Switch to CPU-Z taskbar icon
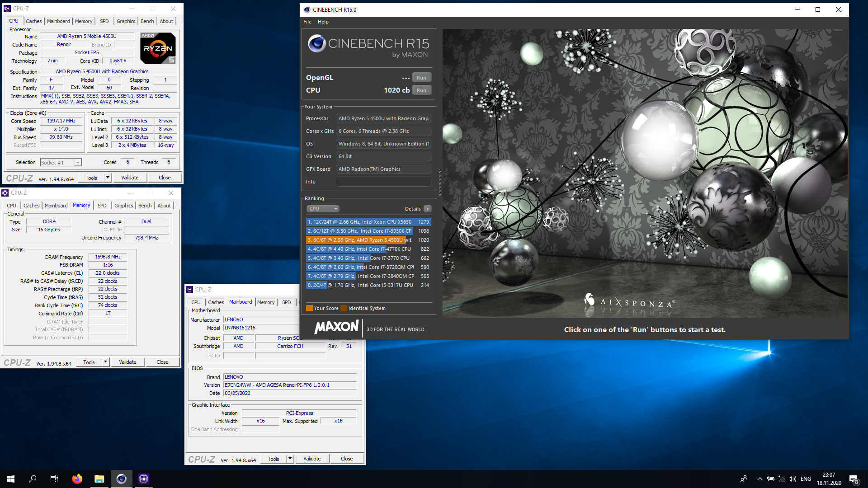Viewport: 868px width, 488px height. [144, 479]
